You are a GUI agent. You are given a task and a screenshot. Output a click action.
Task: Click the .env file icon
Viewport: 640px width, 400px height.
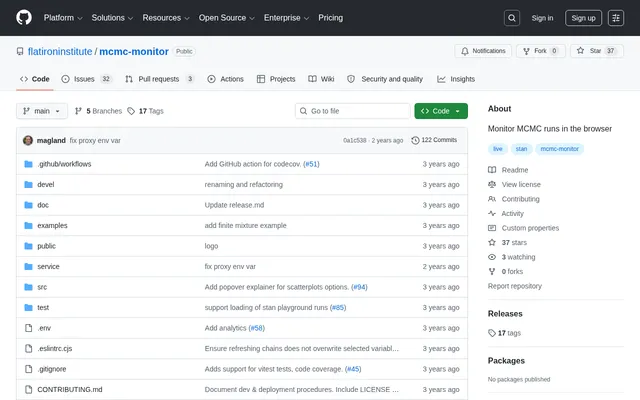click(x=28, y=328)
